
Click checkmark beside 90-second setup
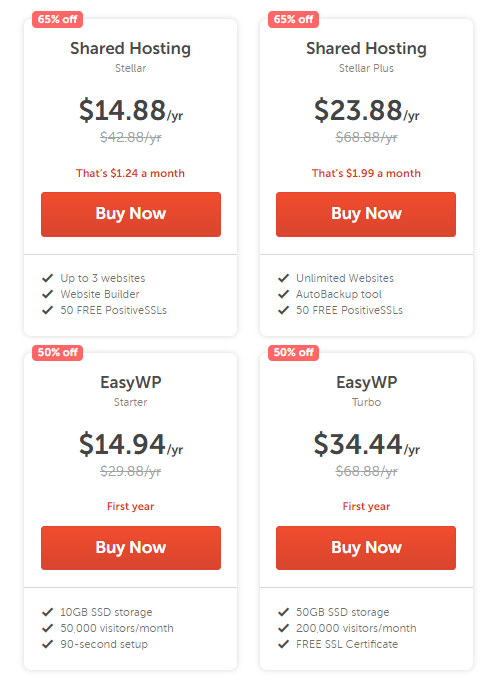click(47, 644)
